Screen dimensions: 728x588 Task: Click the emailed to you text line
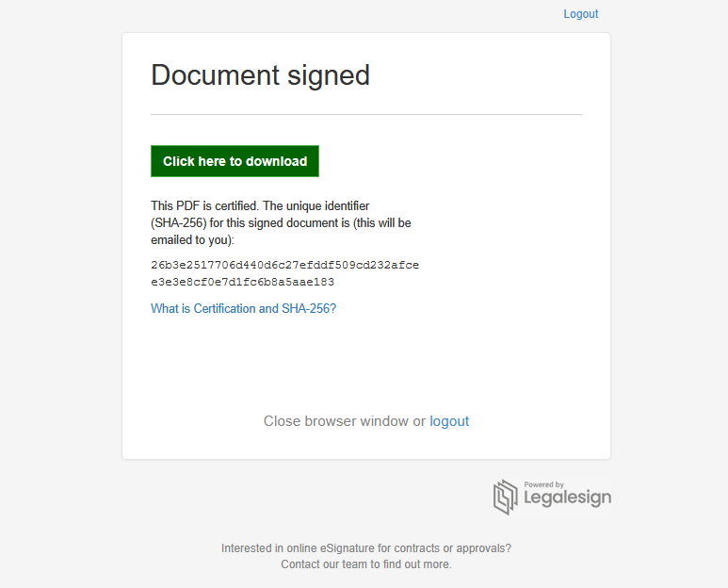point(192,240)
